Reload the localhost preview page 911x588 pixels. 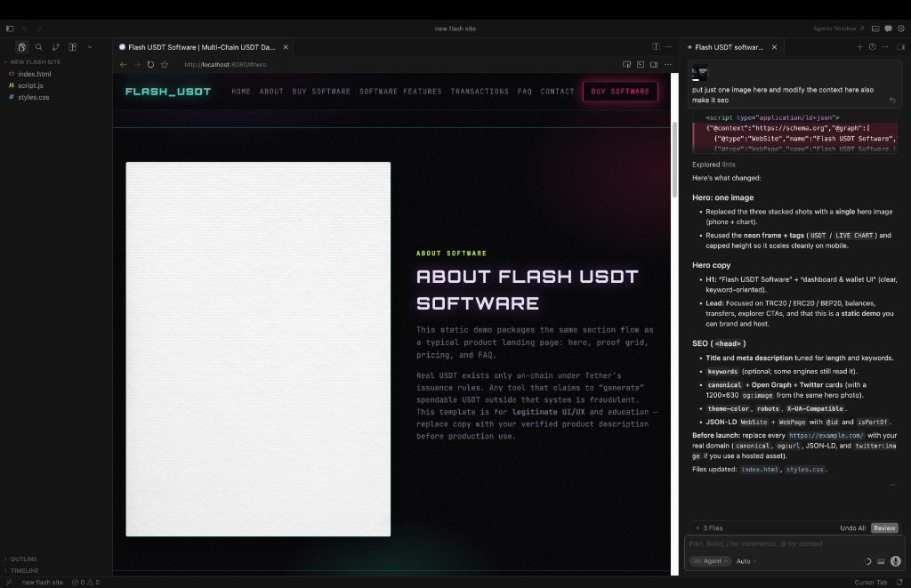(x=150, y=65)
